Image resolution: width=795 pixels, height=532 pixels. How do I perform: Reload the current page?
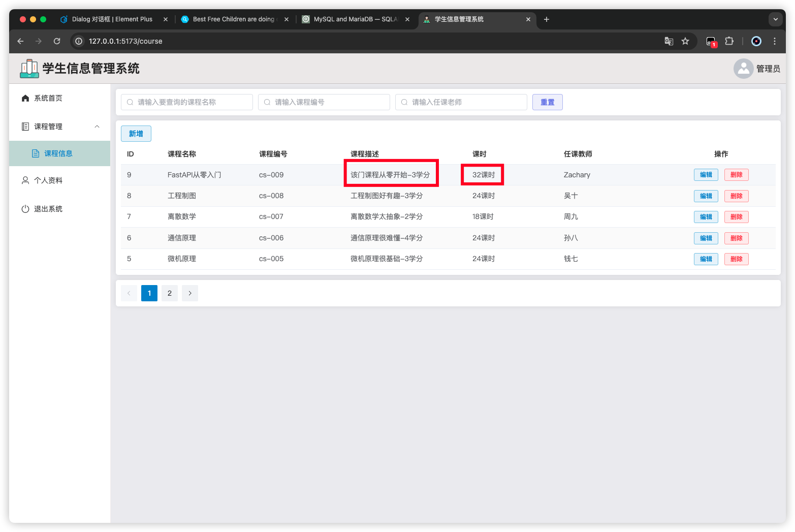tap(57, 41)
